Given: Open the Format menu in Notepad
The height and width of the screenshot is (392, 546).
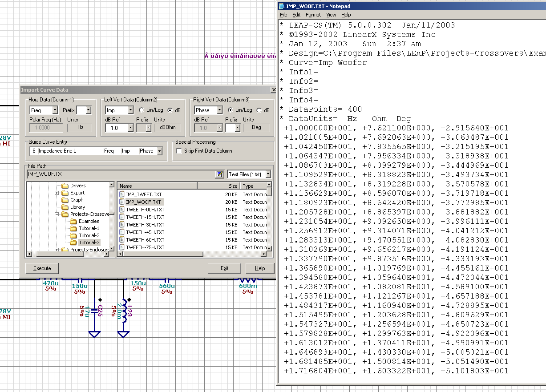Looking at the screenshot, I should pyautogui.click(x=313, y=15).
